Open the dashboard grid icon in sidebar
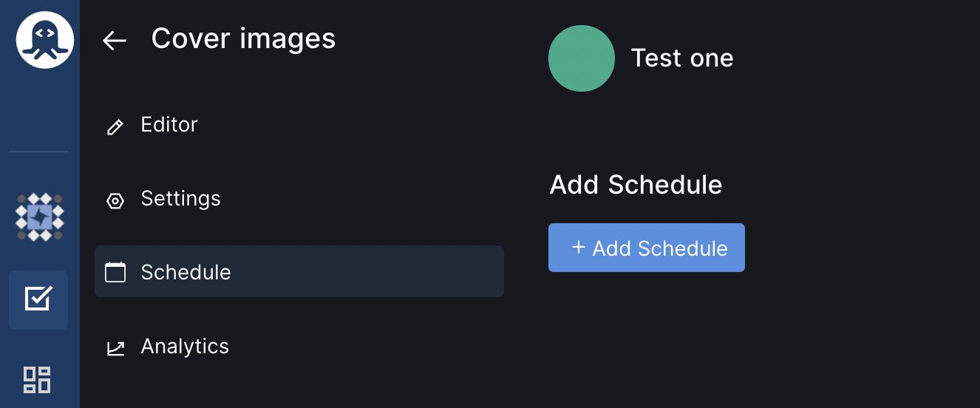 pos(37,379)
